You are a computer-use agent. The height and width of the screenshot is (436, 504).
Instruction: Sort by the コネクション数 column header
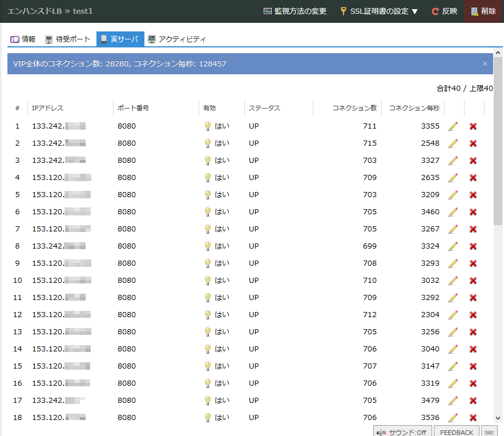[x=354, y=108]
